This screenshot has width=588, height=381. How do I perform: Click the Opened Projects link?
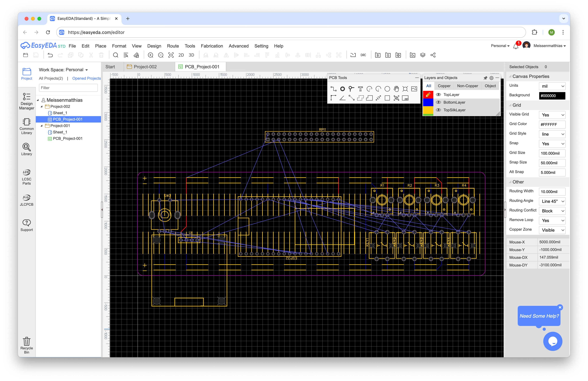tap(86, 78)
